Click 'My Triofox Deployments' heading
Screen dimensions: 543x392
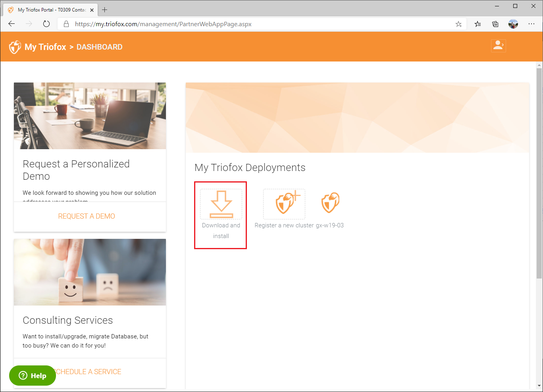click(x=250, y=167)
